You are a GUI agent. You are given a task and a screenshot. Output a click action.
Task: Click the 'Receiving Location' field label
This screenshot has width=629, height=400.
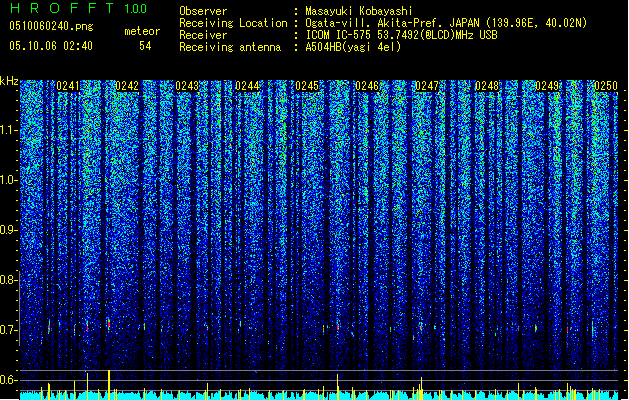click(x=233, y=23)
